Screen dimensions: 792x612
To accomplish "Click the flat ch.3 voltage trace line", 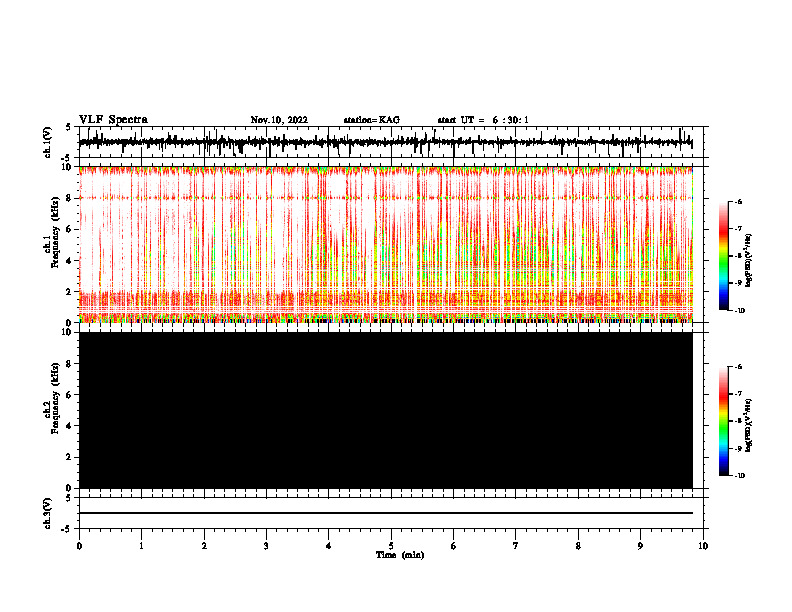I will (x=386, y=513).
